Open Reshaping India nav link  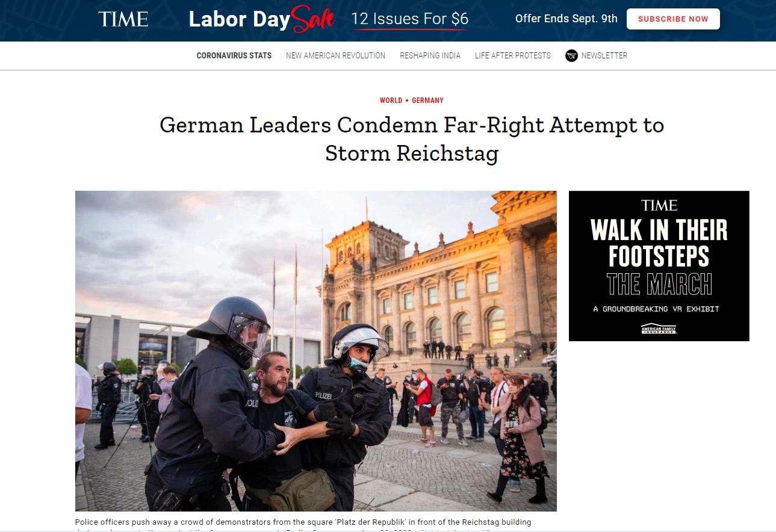[430, 55]
